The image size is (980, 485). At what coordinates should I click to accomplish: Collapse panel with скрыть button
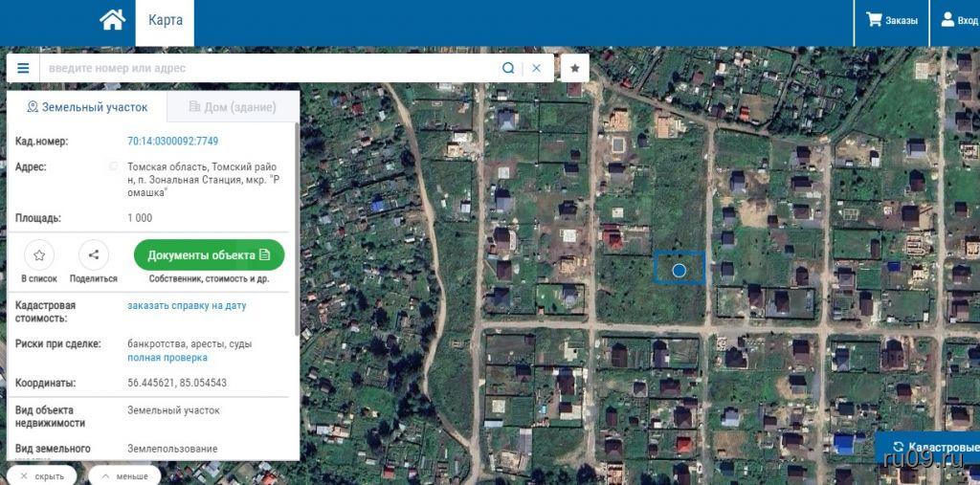(42, 476)
